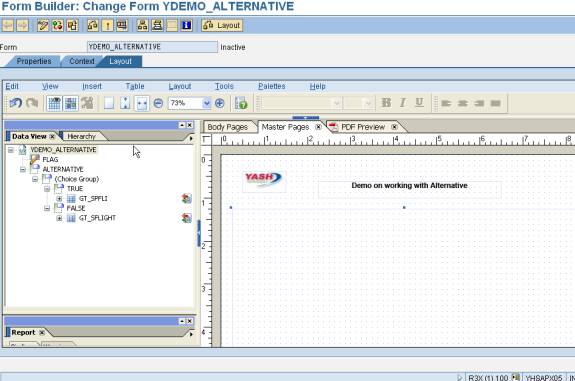Viewport: 575px width, 381px height.
Task: Open the Edit menu
Action: [12, 87]
